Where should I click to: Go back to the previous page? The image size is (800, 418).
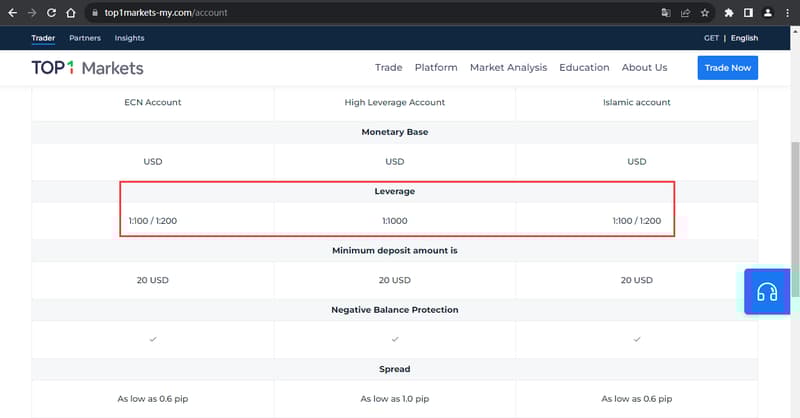pyautogui.click(x=12, y=13)
